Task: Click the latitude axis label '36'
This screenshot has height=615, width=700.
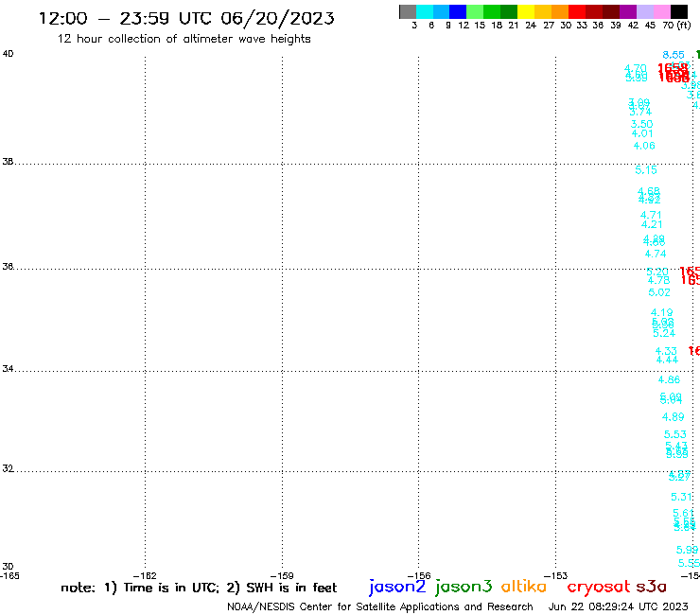Action: [x=8, y=267]
